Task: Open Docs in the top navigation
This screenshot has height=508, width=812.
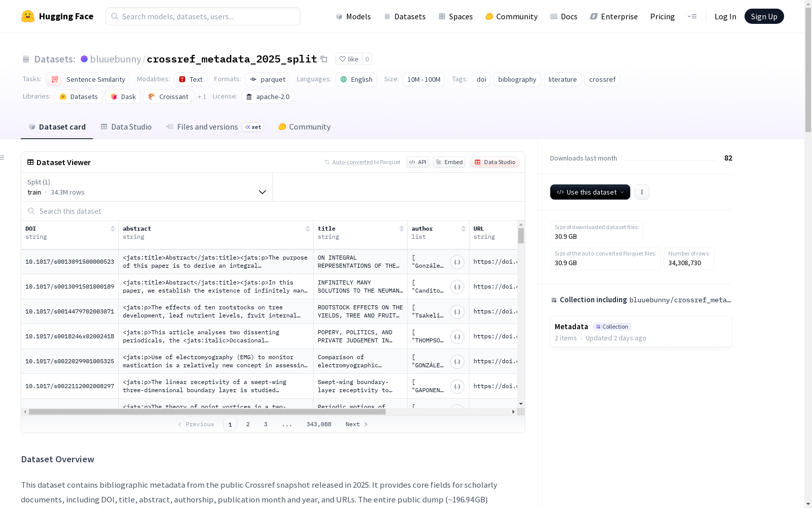Action: point(564,16)
